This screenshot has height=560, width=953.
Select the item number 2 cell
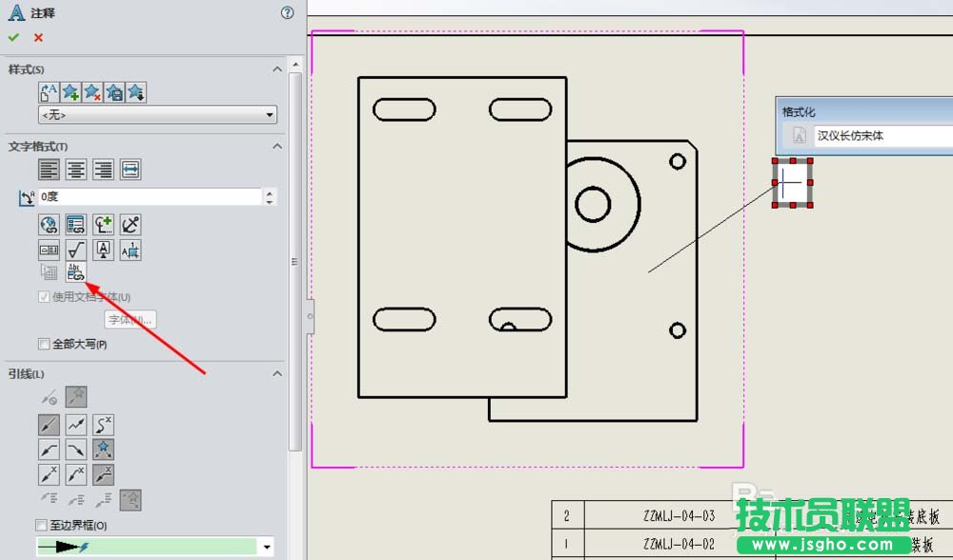567,515
